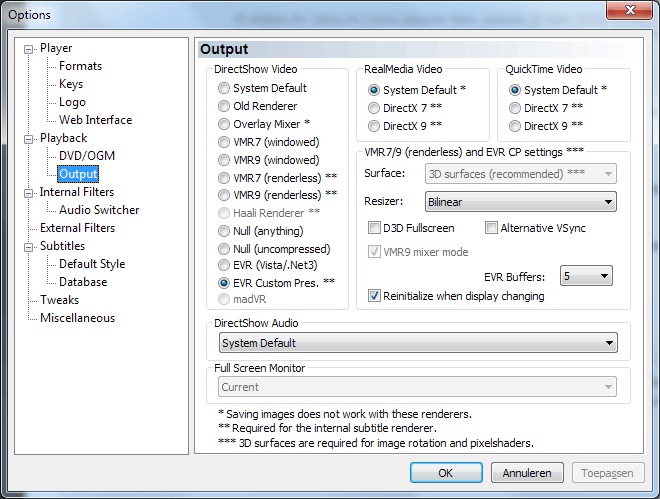Open the Audio Switcher page
Viewport: 660px width, 499px height.
tap(99, 210)
